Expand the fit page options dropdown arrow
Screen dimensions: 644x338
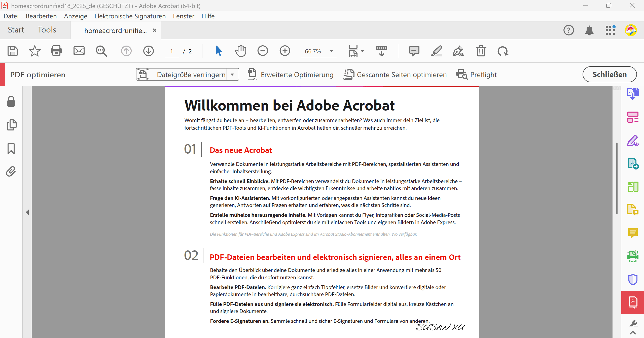coord(362,51)
